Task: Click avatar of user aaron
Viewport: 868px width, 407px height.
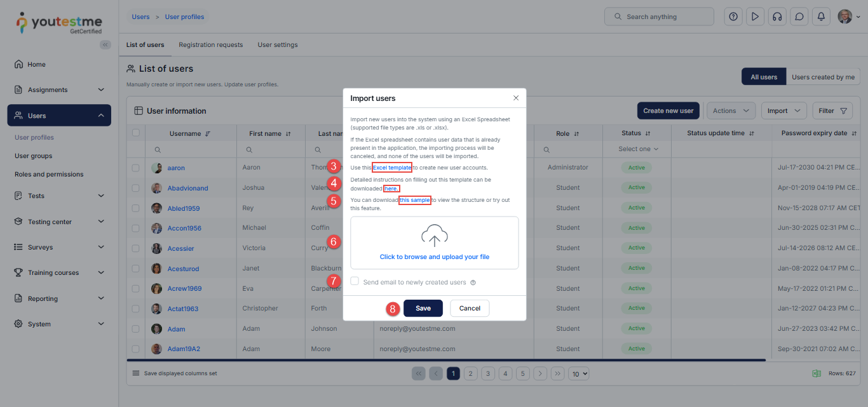Action: (156, 168)
